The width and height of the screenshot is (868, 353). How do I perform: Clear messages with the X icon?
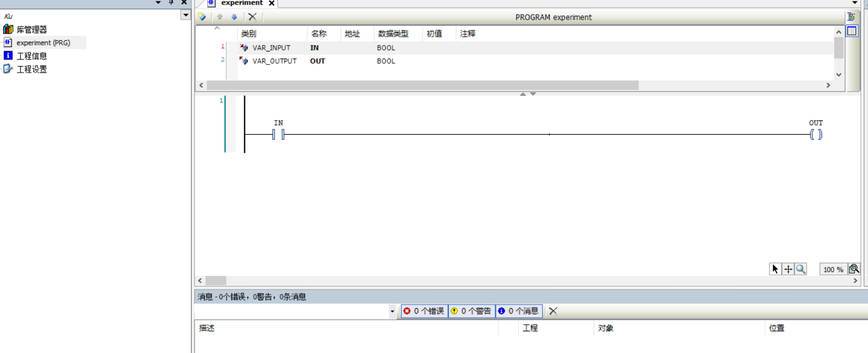click(553, 311)
